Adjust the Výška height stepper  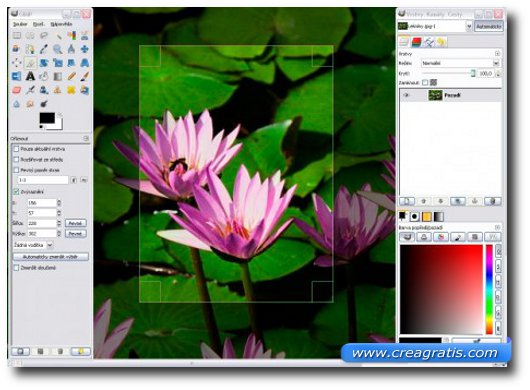click(x=59, y=234)
